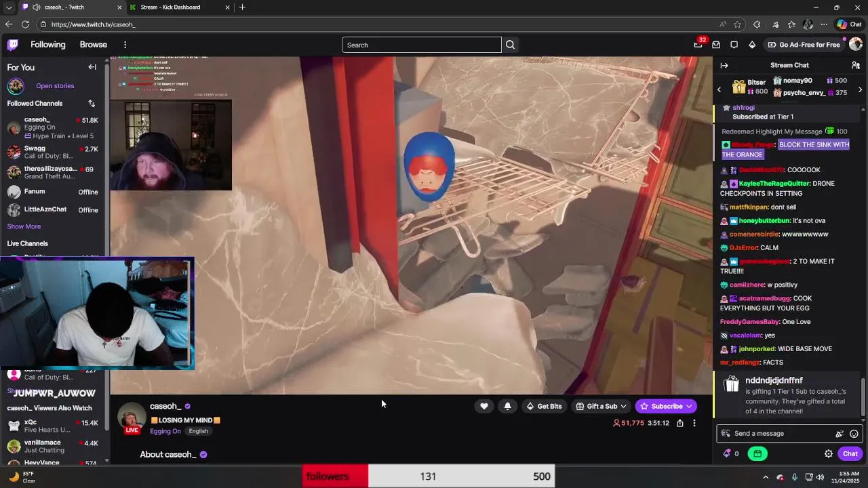
Task: Open the Twitch notifications inbox icon
Action: tap(716, 45)
